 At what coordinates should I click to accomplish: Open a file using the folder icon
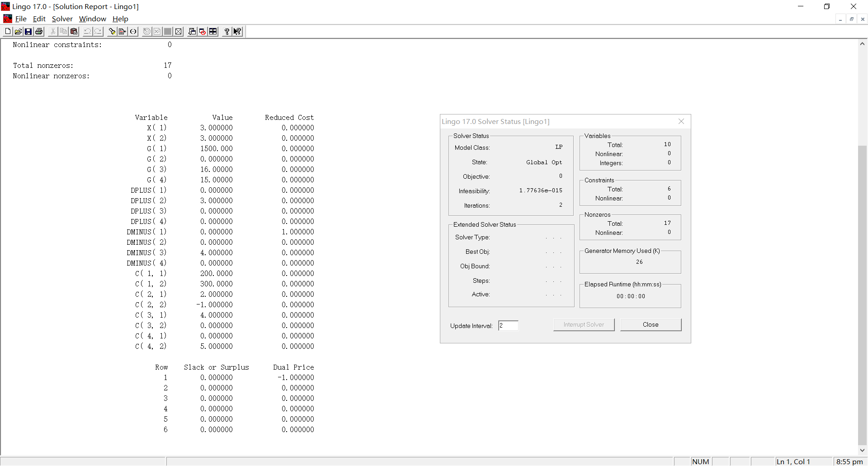point(18,32)
